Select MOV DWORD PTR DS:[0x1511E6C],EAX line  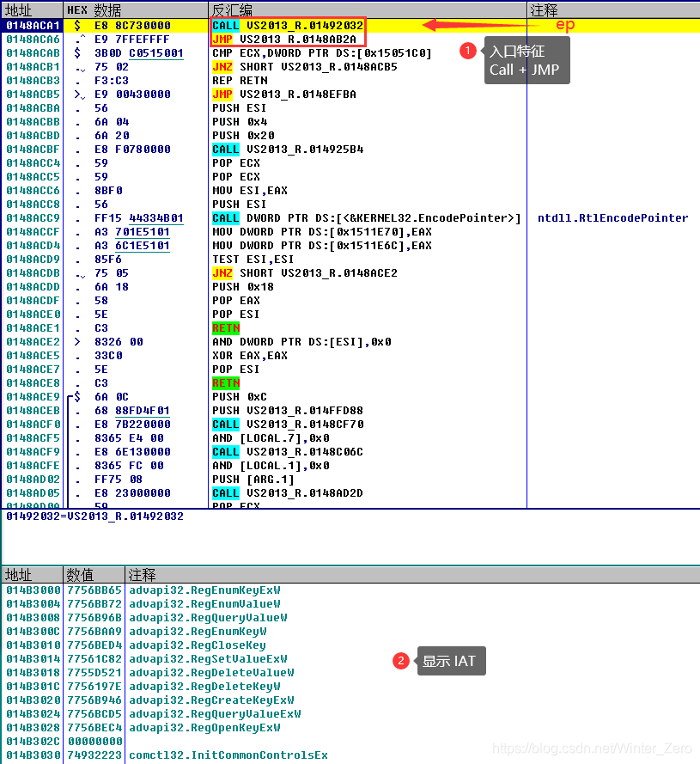[x=322, y=246]
